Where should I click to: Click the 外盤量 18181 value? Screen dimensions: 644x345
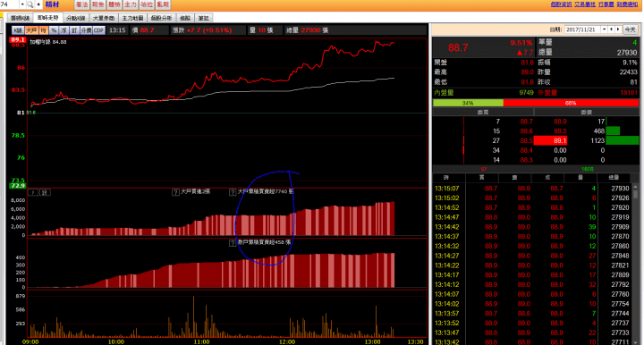(x=629, y=93)
